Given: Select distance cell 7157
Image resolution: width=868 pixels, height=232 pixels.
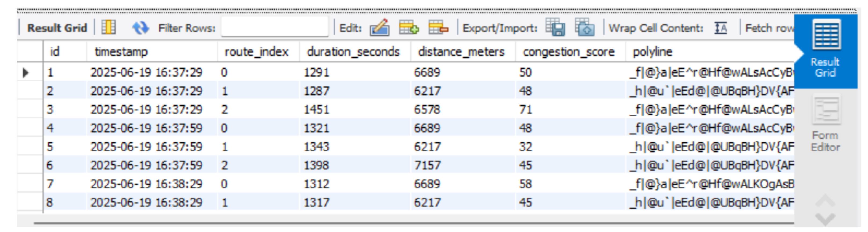Looking at the screenshot, I should click(x=463, y=165).
